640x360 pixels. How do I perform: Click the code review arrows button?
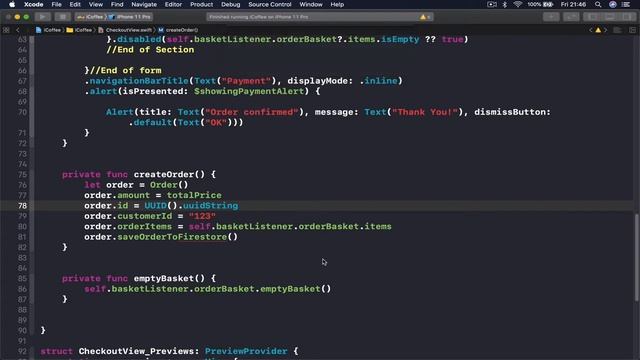point(571,17)
